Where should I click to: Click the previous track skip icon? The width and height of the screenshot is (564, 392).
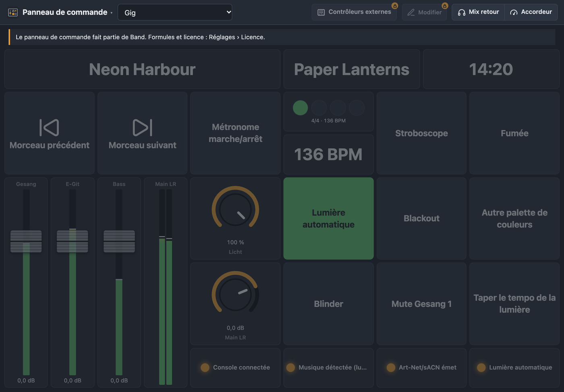pos(49,127)
